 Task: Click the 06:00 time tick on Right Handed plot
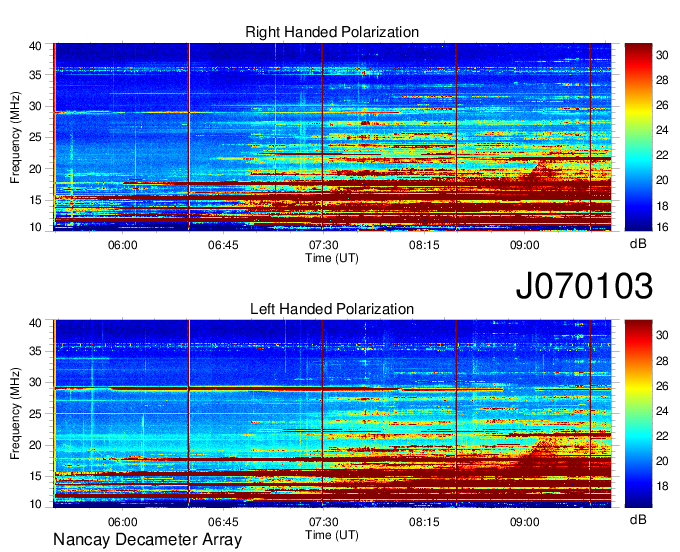point(122,245)
